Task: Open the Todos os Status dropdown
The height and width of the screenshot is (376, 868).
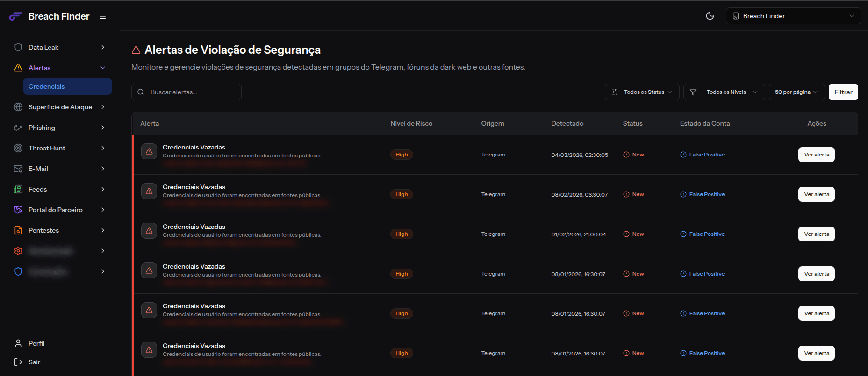Action: 642,92
